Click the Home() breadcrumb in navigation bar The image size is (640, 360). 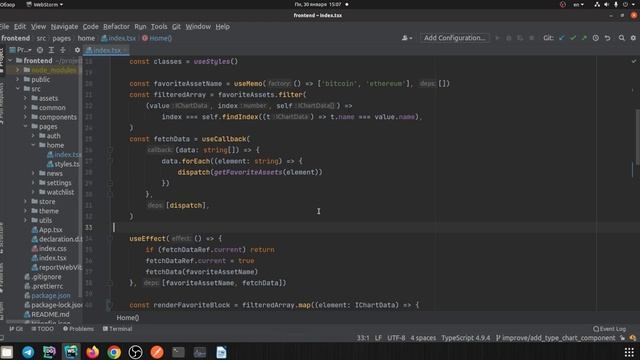click(157, 38)
